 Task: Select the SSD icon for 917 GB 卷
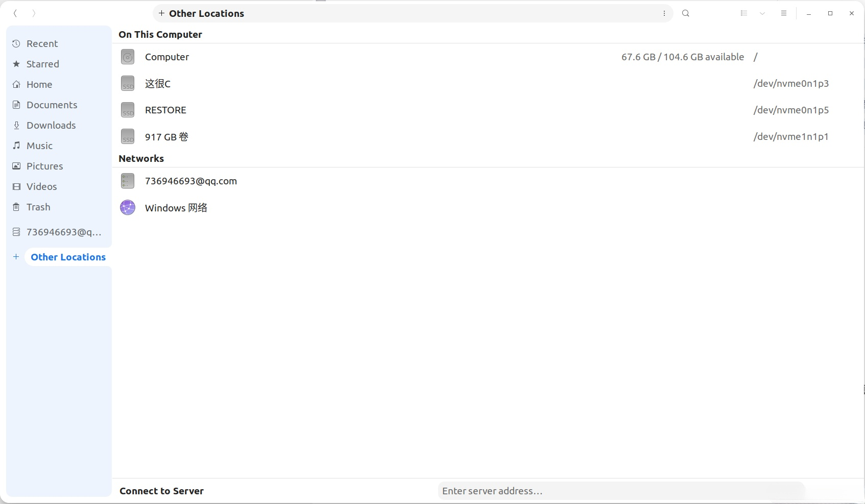(128, 136)
